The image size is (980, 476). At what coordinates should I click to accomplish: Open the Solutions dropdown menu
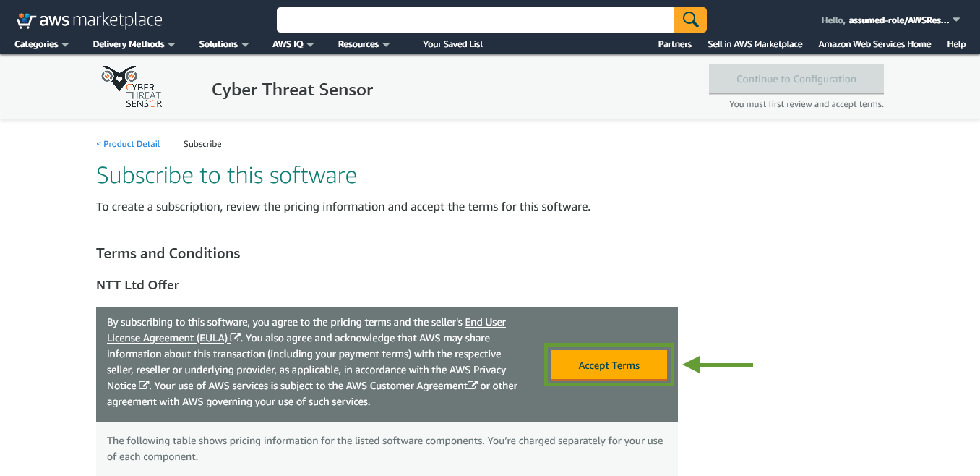point(224,44)
